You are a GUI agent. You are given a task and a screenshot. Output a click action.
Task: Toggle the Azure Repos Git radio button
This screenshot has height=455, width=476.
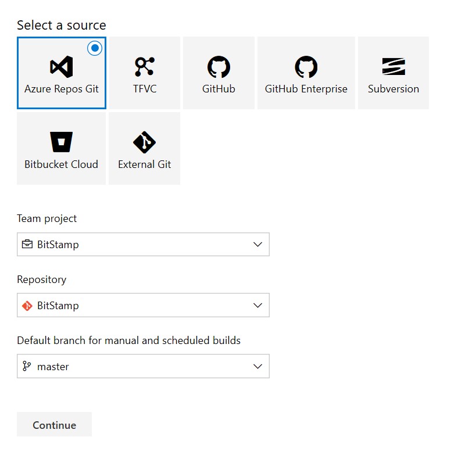(95, 48)
